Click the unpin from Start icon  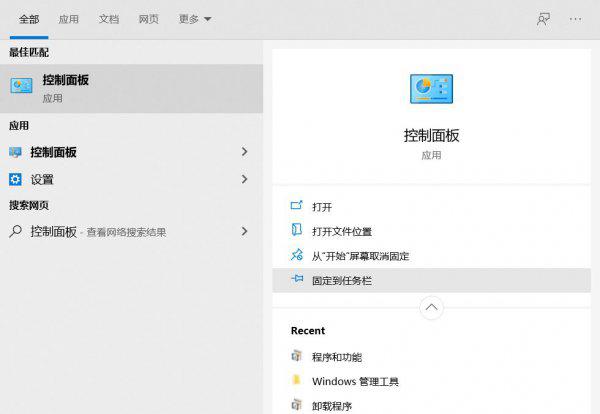click(296, 256)
